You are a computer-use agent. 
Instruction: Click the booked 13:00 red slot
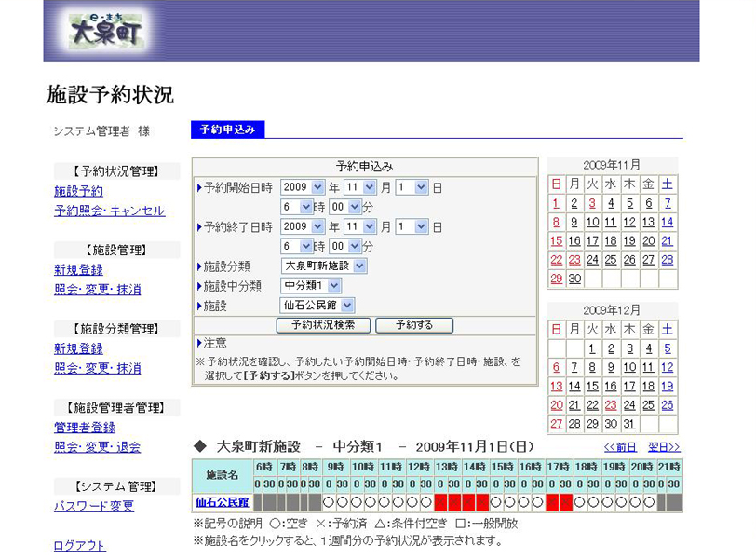(x=440, y=502)
